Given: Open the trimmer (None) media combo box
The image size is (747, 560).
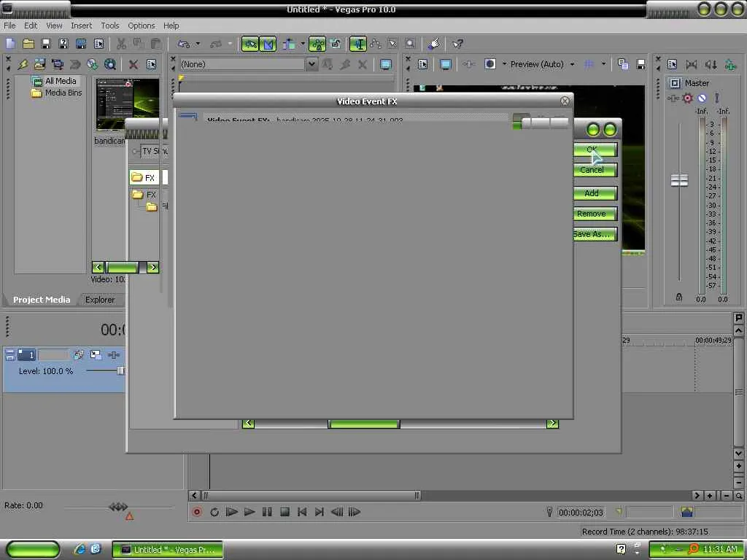Looking at the screenshot, I should [x=248, y=64].
